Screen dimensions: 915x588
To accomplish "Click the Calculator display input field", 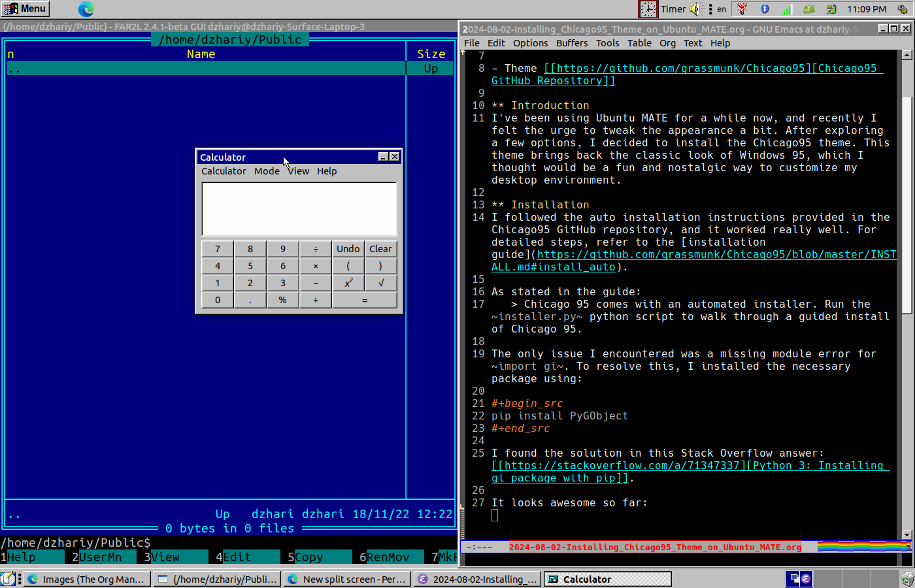I will (299, 208).
